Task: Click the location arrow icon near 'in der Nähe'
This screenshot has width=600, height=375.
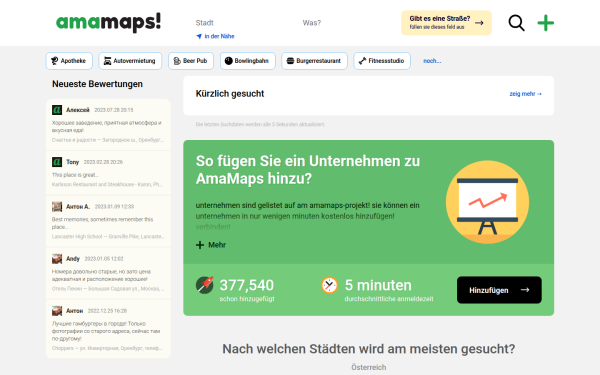Action: [x=199, y=36]
